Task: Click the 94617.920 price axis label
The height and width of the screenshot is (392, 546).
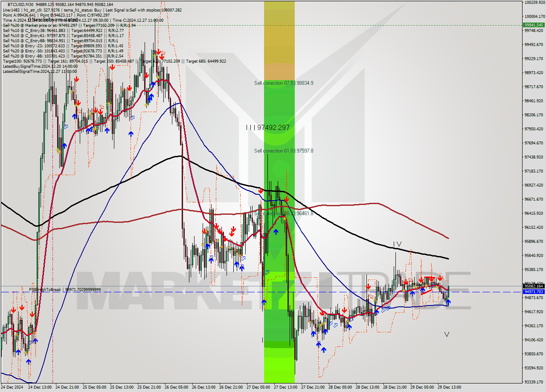Action: click(534, 311)
